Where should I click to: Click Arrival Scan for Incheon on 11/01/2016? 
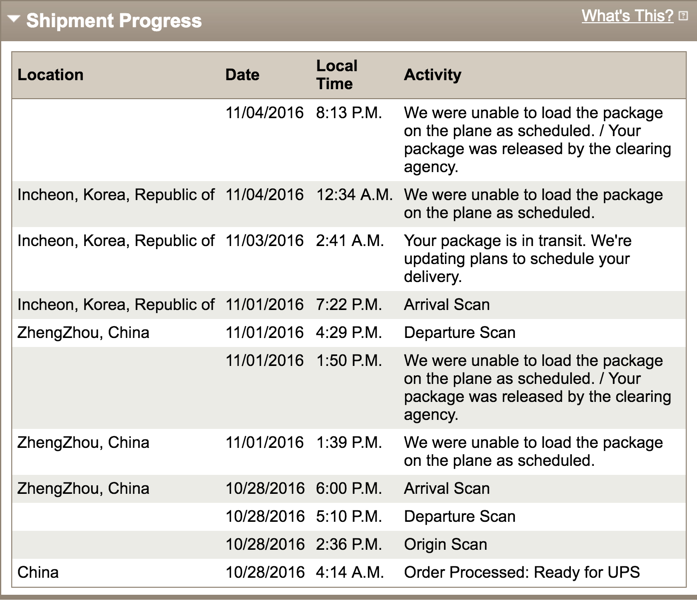[x=447, y=304]
